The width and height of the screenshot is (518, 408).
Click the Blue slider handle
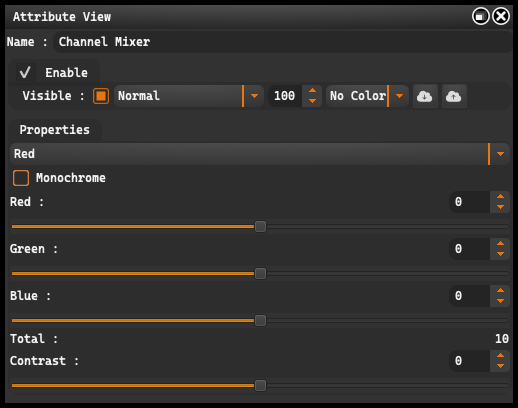(260, 321)
